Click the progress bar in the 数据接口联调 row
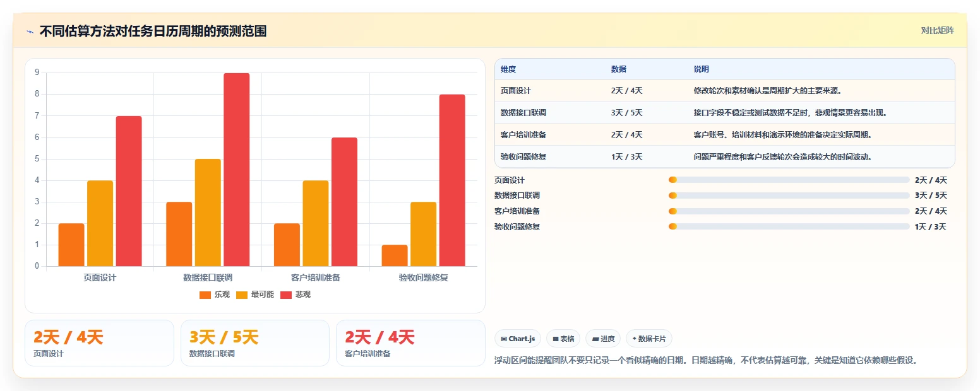Image resolution: width=980 pixels, height=391 pixels. [789, 195]
